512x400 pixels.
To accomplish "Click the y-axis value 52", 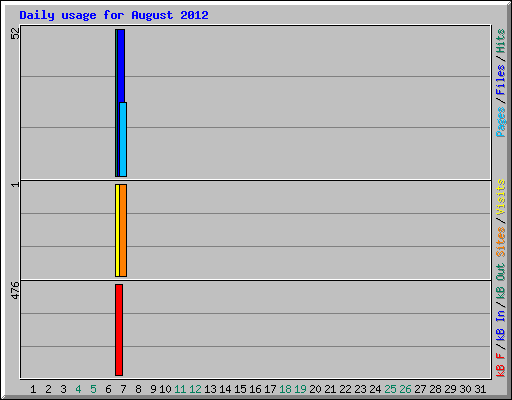I will 15,33.
